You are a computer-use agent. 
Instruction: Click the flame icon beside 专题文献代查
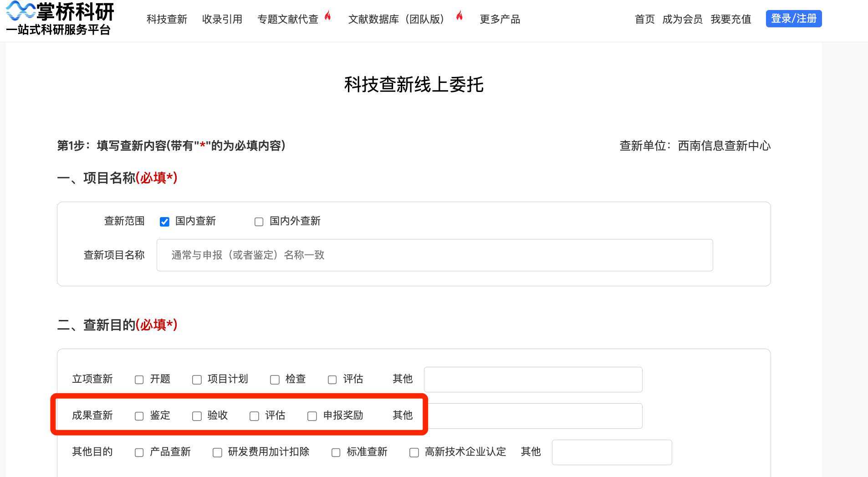point(327,16)
